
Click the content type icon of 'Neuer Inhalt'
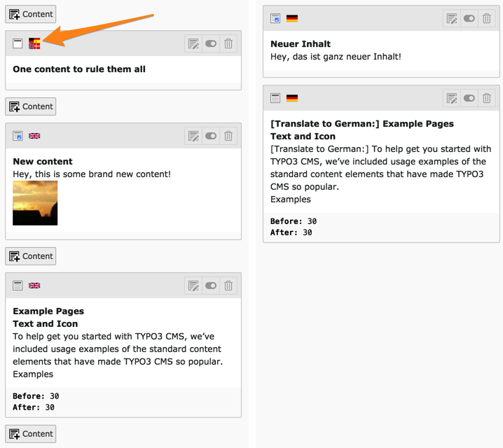coord(275,18)
